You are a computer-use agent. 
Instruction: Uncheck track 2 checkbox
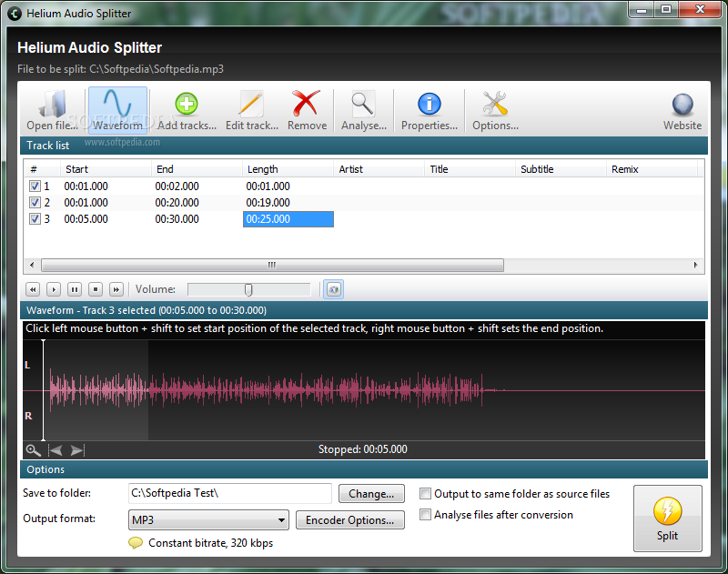pos(35,203)
